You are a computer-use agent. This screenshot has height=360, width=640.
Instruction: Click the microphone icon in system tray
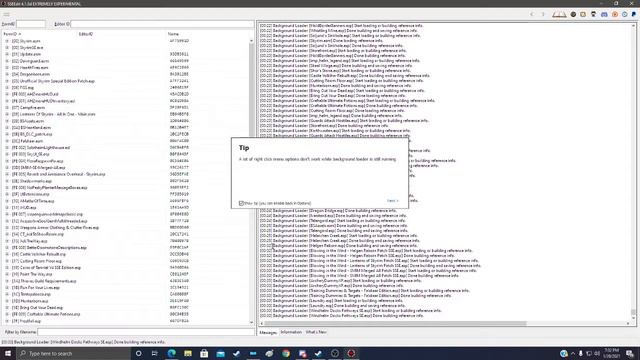pos(580,353)
